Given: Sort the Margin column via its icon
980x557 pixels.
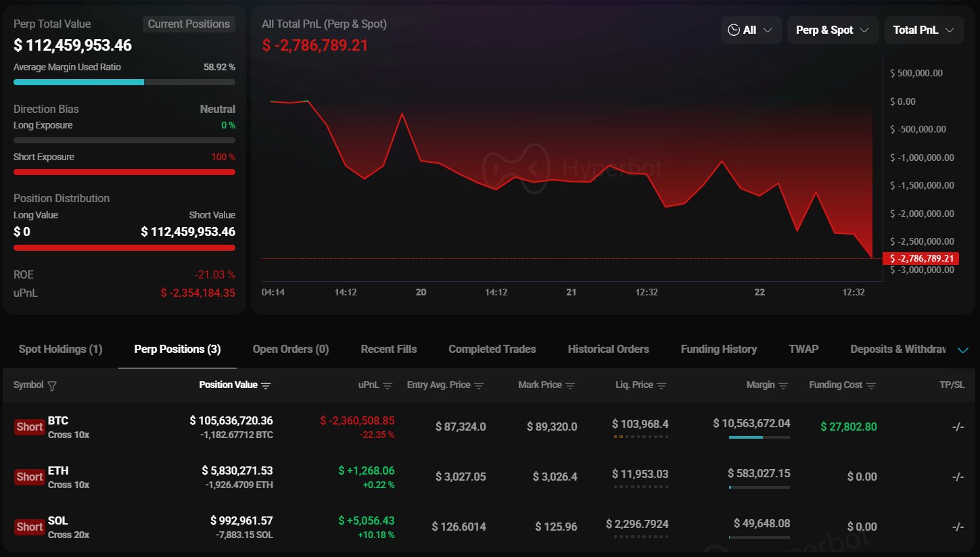Looking at the screenshot, I should (x=783, y=385).
